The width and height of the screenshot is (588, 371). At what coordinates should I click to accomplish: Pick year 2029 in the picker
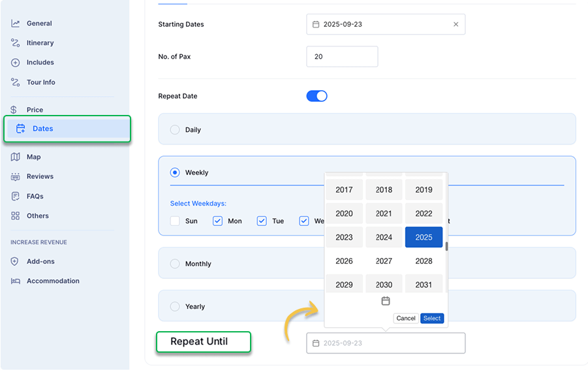pos(344,284)
